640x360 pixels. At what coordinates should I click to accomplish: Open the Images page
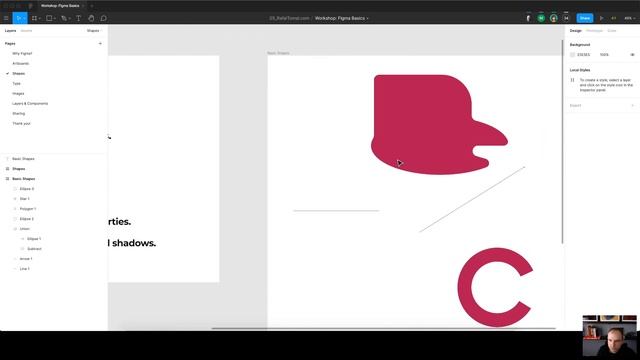click(x=18, y=93)
